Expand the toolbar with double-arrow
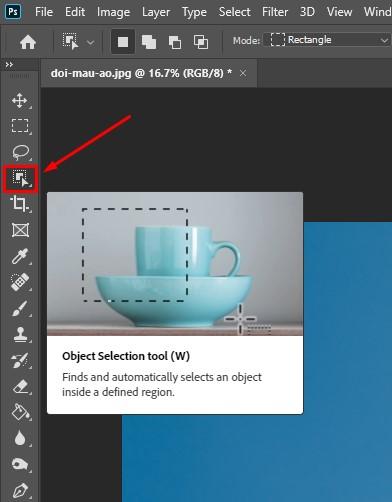Viewport: 392px width, 502px height. tap(9, 65)
